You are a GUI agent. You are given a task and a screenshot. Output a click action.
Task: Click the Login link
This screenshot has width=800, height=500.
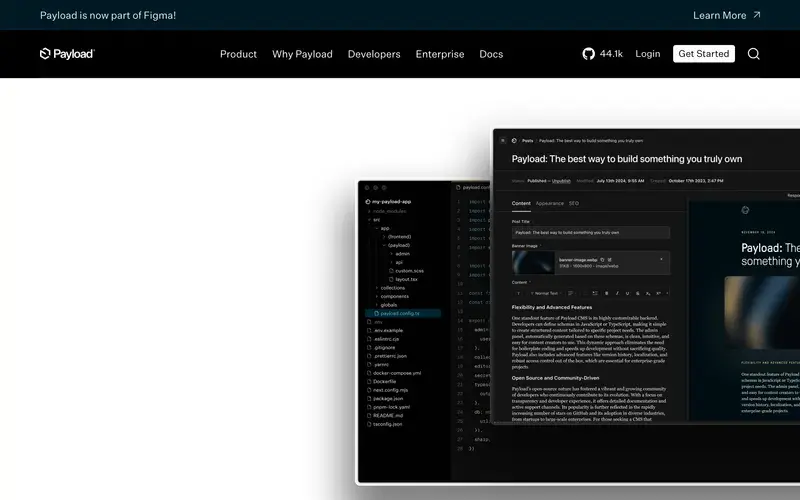pyautogui.click(x=647, y=54)
